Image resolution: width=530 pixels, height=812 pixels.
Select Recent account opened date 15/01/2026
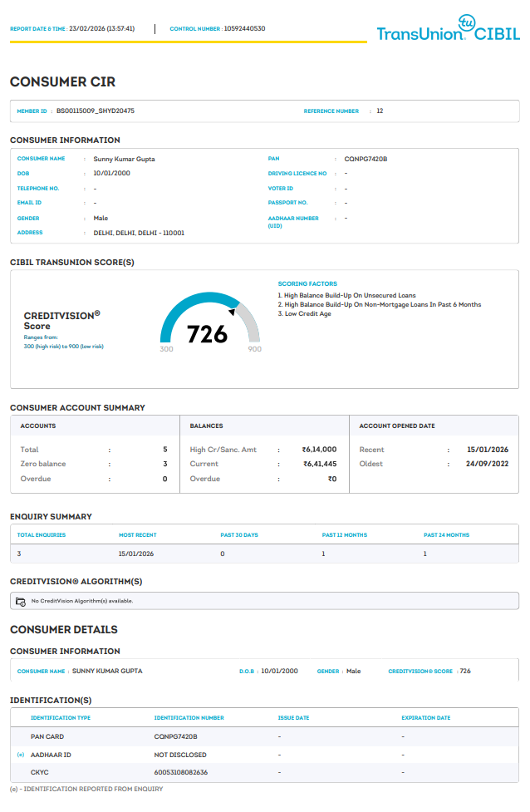click(x=488, y=450)
